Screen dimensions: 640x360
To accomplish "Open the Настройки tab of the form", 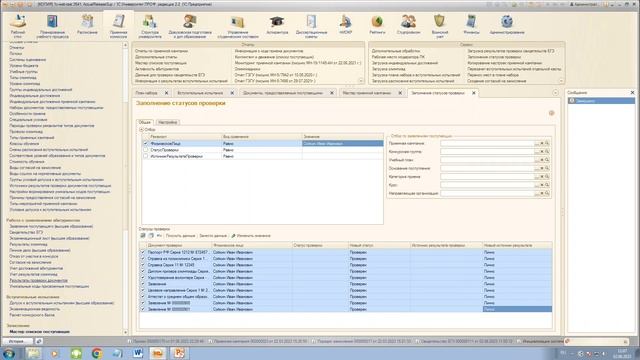I will (x=168, y=122).
